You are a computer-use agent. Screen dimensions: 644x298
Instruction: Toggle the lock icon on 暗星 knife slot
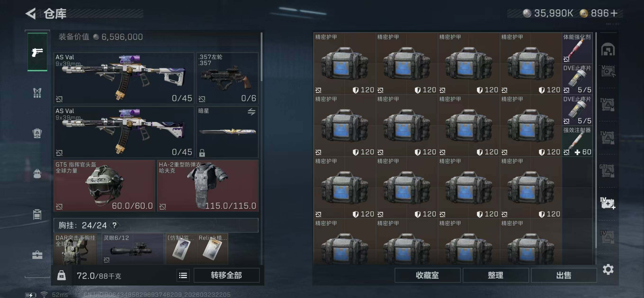[202, 153]
